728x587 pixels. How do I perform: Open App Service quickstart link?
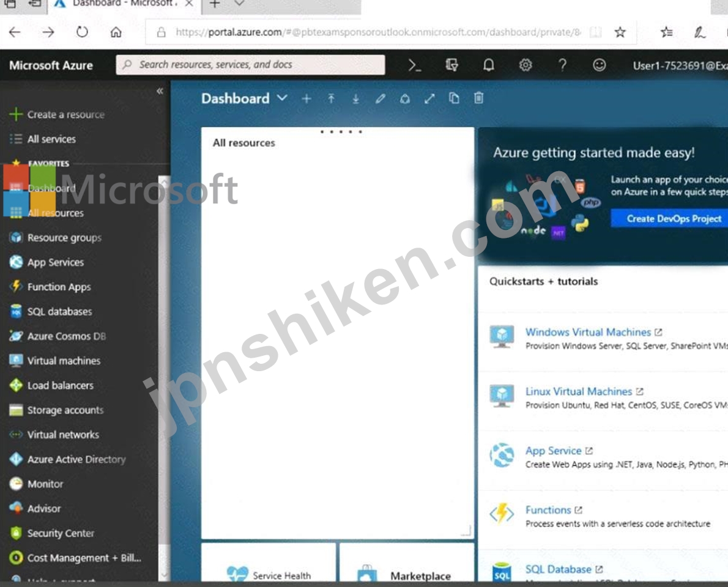[x=554, y=451]
